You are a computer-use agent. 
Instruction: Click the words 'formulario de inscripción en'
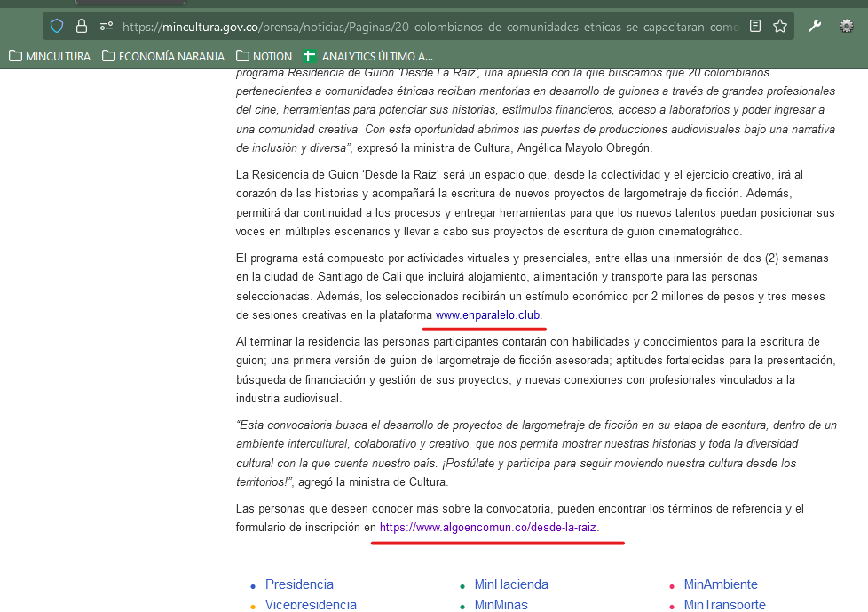tap(306, 528)
